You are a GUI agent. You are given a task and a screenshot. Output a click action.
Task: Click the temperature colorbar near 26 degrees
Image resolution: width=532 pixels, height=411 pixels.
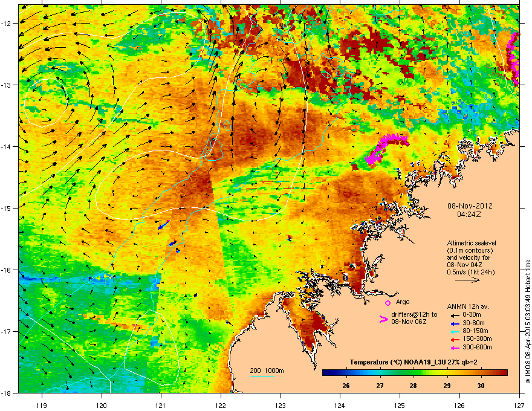point(346,373)
